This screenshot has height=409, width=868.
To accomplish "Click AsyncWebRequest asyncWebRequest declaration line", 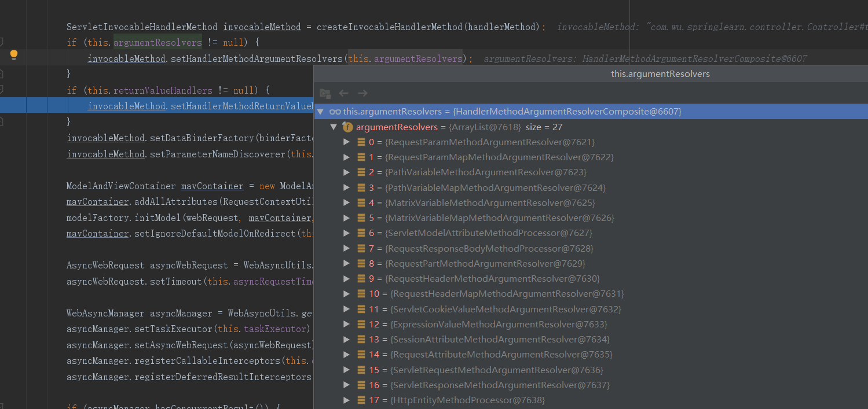I will point(190,266).
